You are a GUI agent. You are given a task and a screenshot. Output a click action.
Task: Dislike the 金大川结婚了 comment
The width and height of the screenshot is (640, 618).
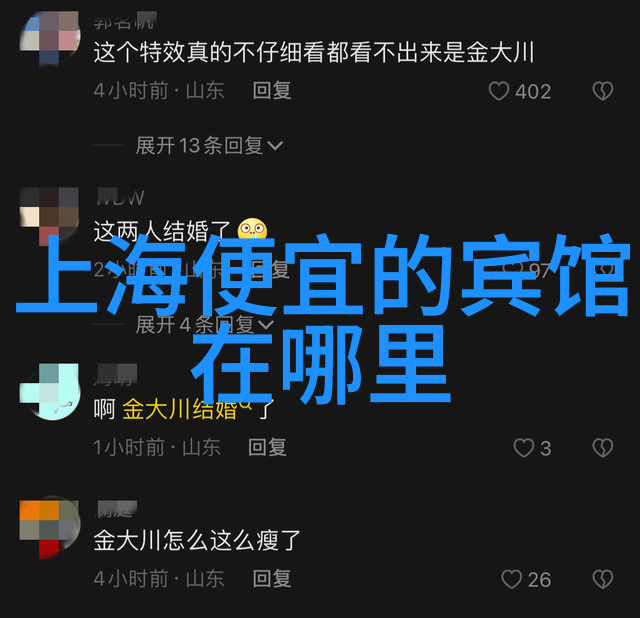pyautogui.click(x=603, y=448)
